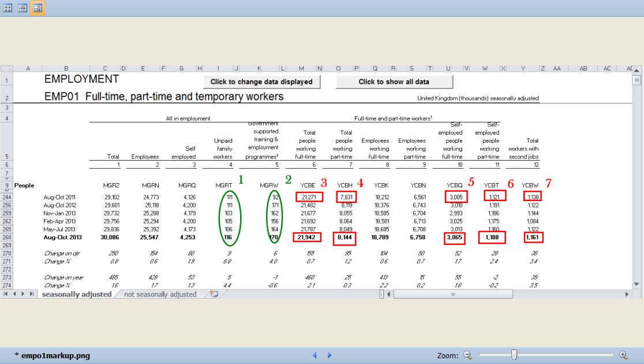
Task: Click the zoom in magnifier
Action: (x=623, y=355)
